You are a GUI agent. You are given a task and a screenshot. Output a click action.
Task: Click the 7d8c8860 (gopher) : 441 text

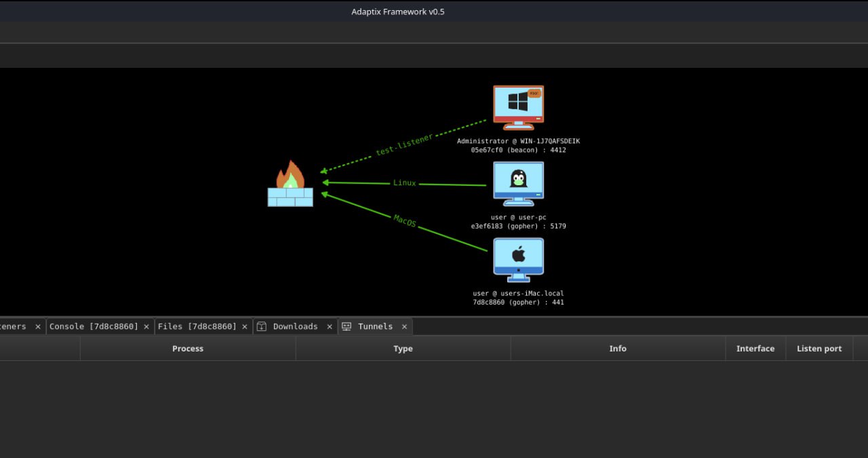point(518,303)
